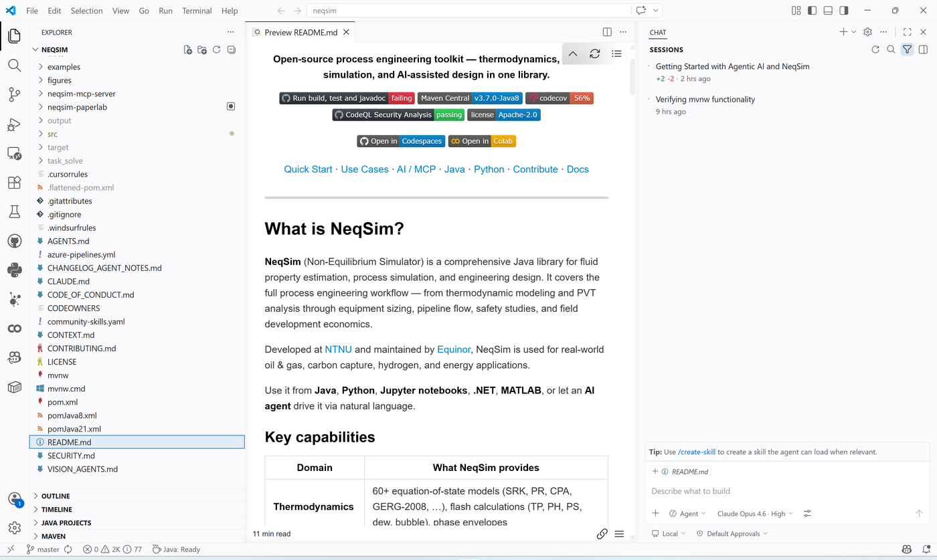Viewport: 937px width, 560px height.
Task: Open the Agent mode dropdown
Action: point(687,513)
